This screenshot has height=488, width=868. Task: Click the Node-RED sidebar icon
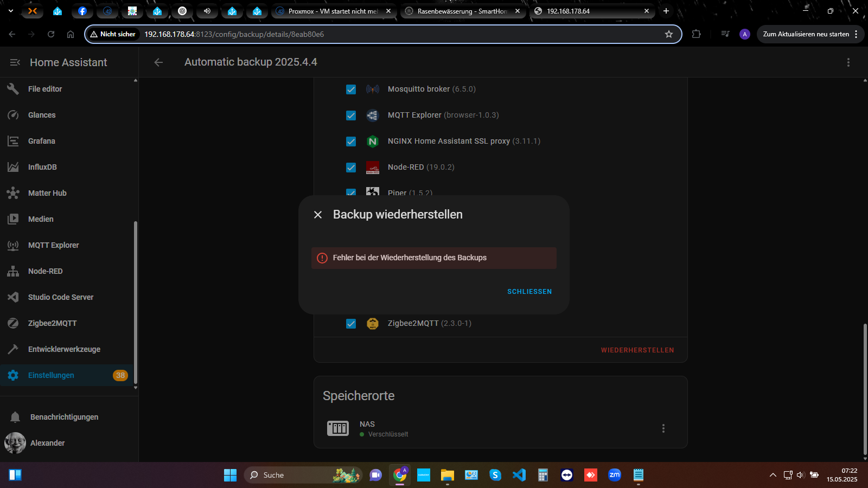(x=13, y=271)
